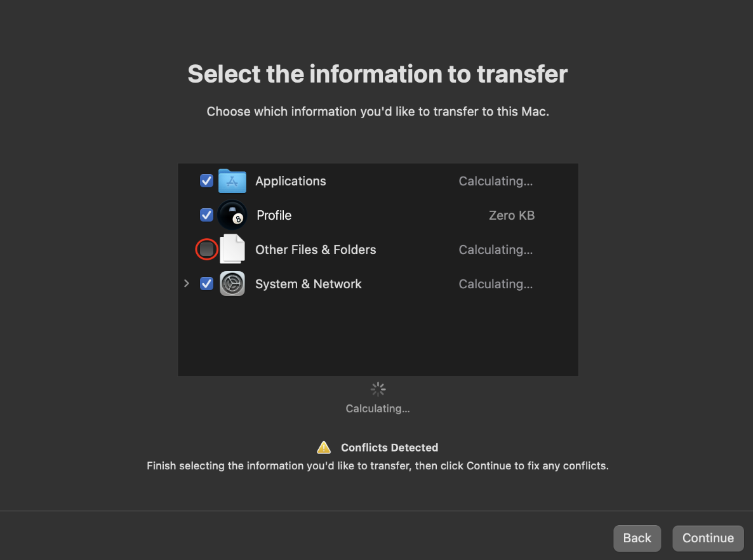Enable the Other Files & Folders checkbox
This screenshot has height=560, width=753.
pos(206,250)
